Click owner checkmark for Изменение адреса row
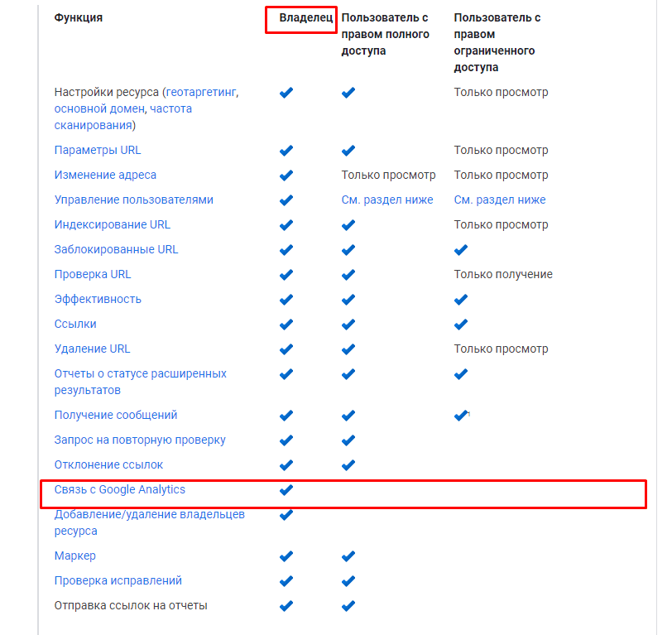The image size is (672, 635). 286,176
